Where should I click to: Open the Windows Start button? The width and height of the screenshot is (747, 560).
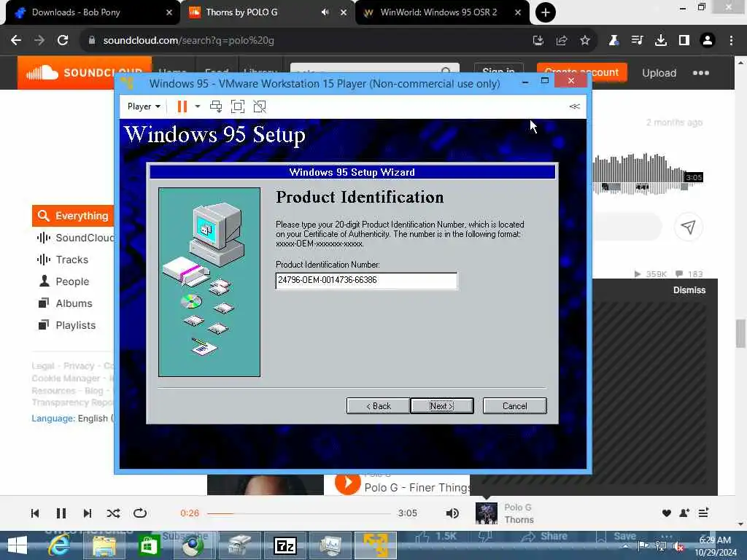pos(18,545)
